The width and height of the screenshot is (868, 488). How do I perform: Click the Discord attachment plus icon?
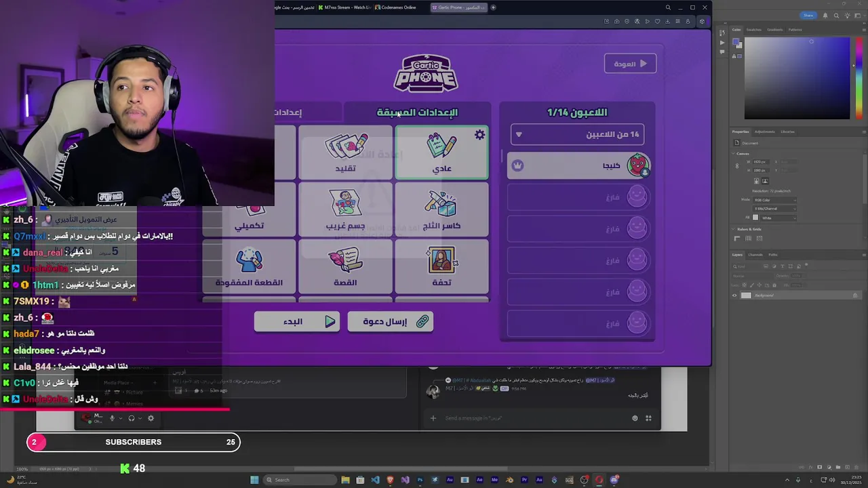point(433,418)
